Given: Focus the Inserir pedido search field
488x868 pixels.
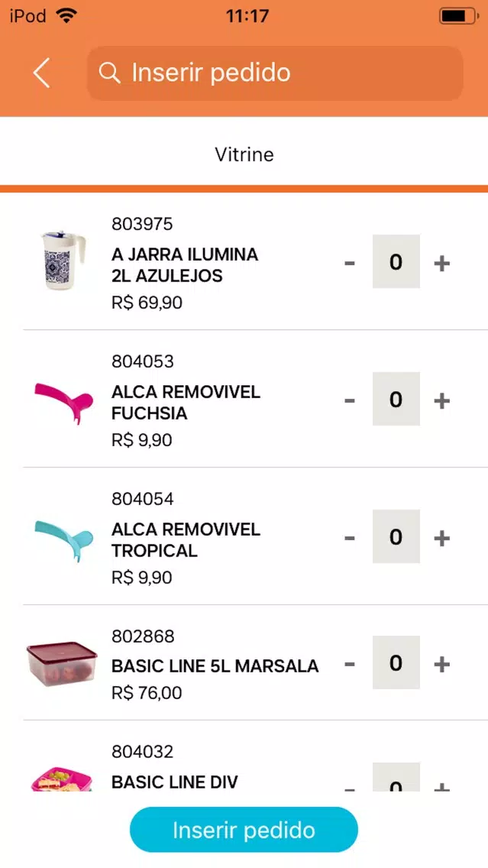Looking at the screenshot, I should [275, 73].
